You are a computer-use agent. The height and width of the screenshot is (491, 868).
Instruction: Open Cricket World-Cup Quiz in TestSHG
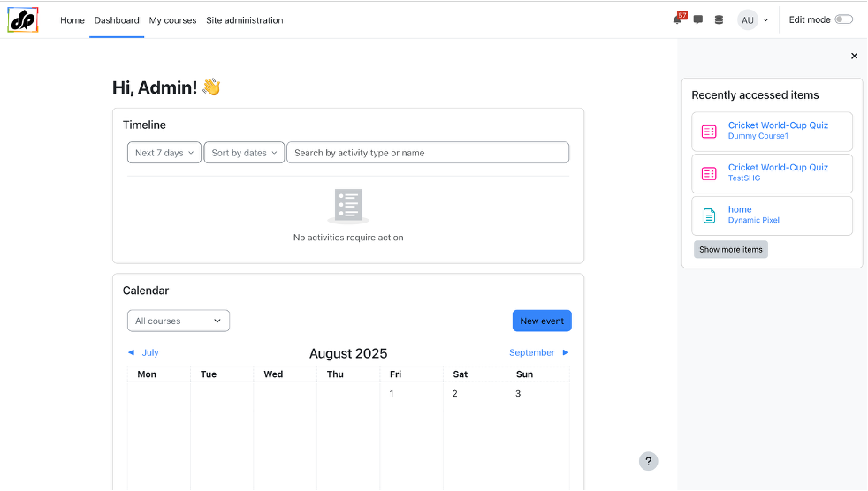click(x=778, y=167)
